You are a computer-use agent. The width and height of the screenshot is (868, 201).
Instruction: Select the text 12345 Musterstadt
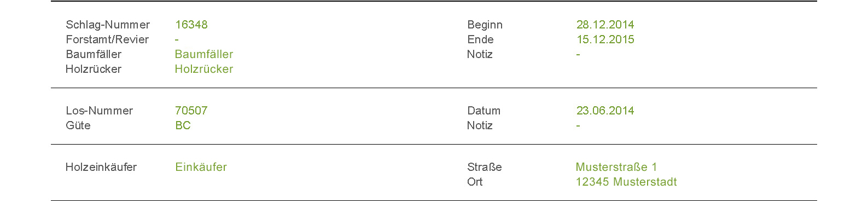tap(626, 182)
